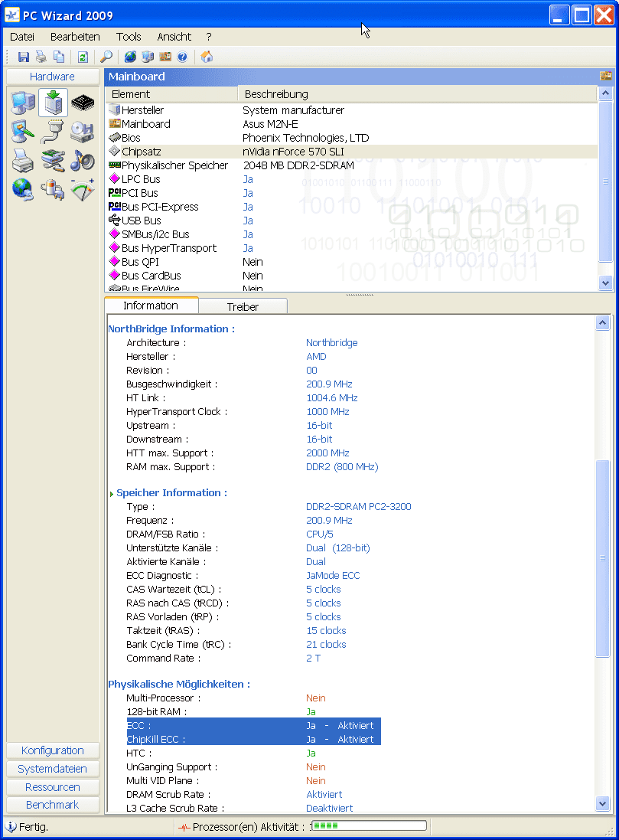The width and height of the screenshot is (619, 840).
Task: Select the Bus CardBus row
Action: (x=352, y=276)
